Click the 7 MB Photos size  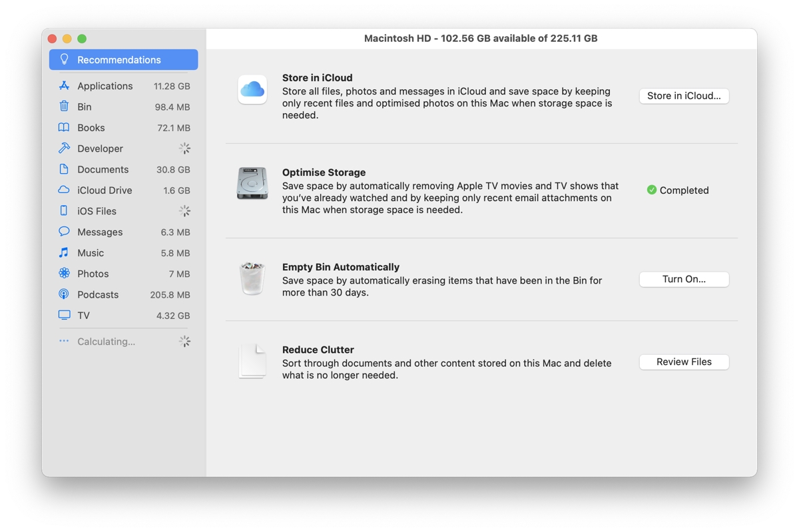pos(179,274)
